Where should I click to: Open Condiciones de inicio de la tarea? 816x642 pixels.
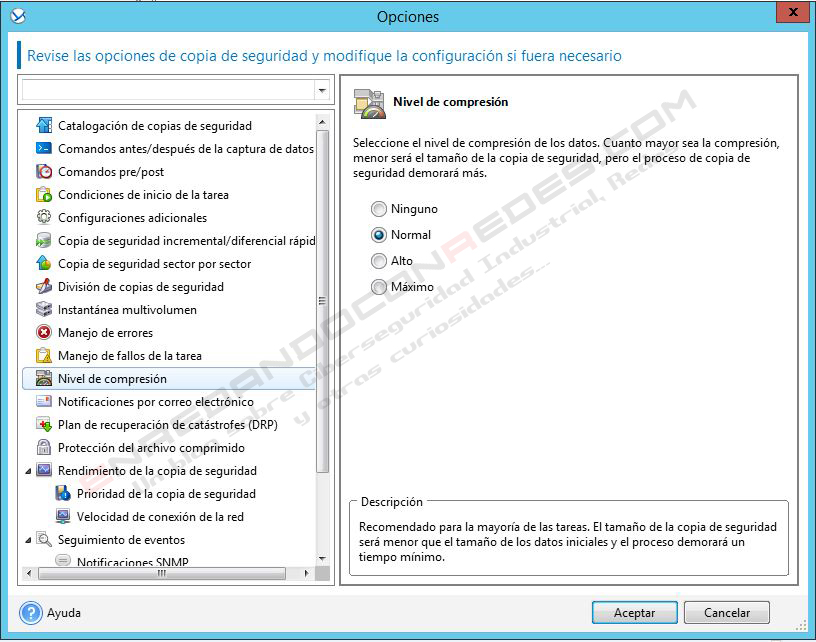click(143, 195)
